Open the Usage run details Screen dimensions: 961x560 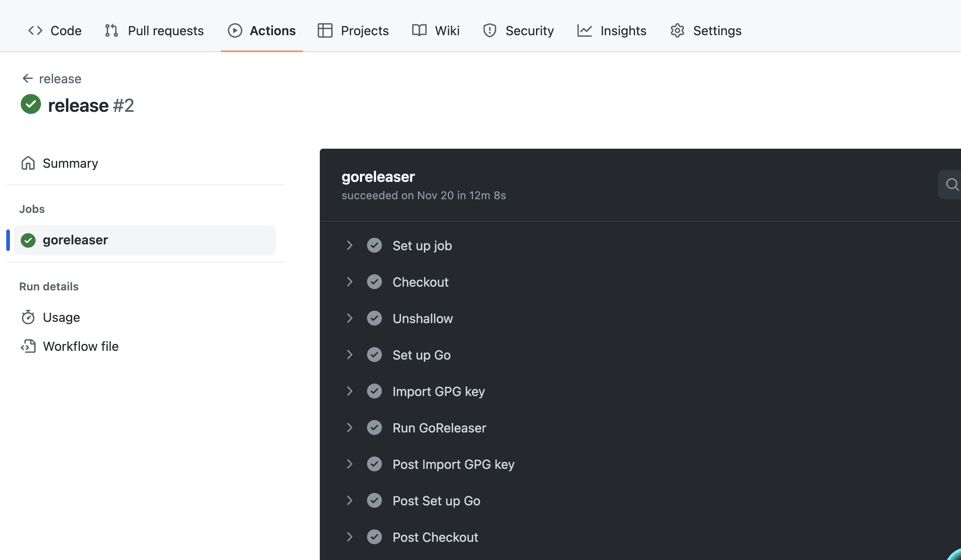click(x=145, y=317)
